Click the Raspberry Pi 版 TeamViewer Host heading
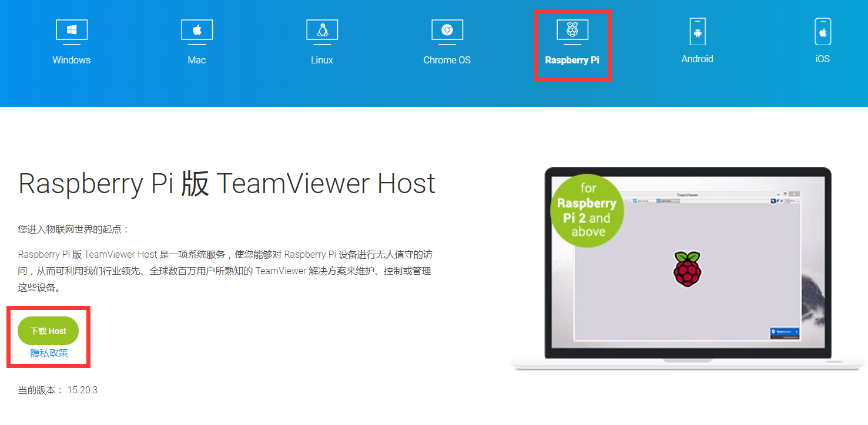The width and height of the screenshot is (868, 425). click(x=227, y=184)
